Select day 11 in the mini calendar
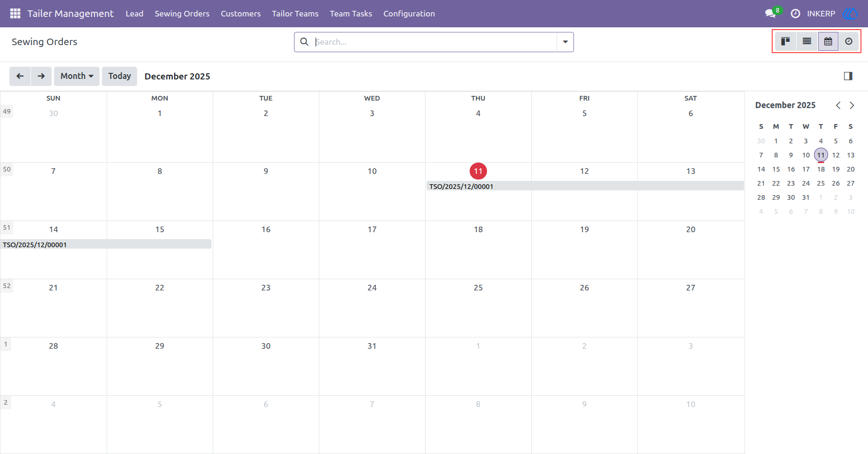 point(821,155)
